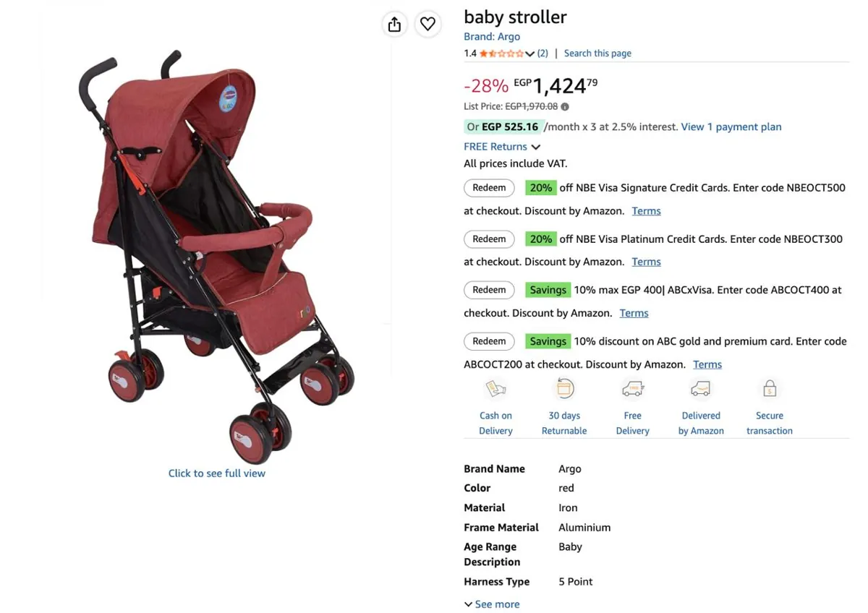Redeem the NBEOCT500 Visa Signature offer
The image size is (868, 613).
[x=489, y=188]
